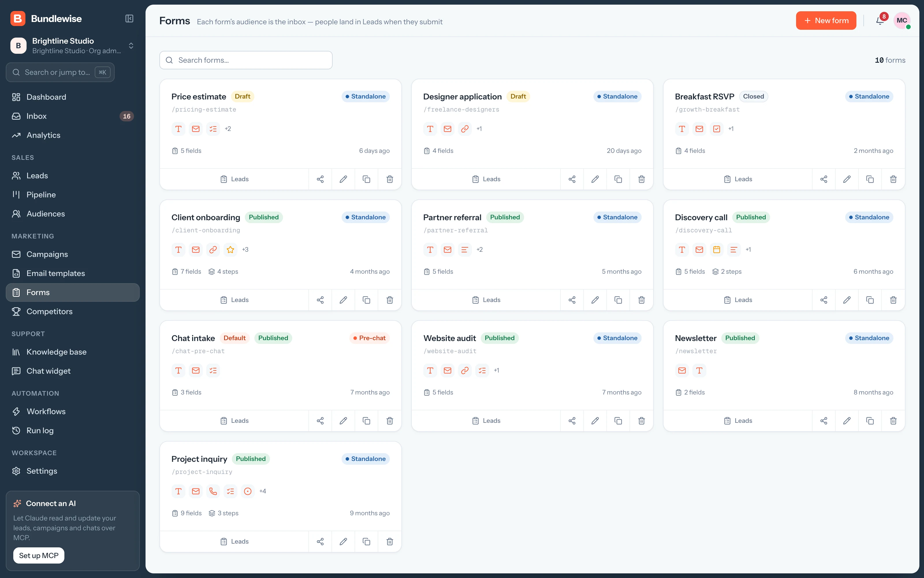Image resolution: width=924 pixels, height=578 pixels.
Task: Navigate to Pipeline in the sidebar
Action: point(72,194)
